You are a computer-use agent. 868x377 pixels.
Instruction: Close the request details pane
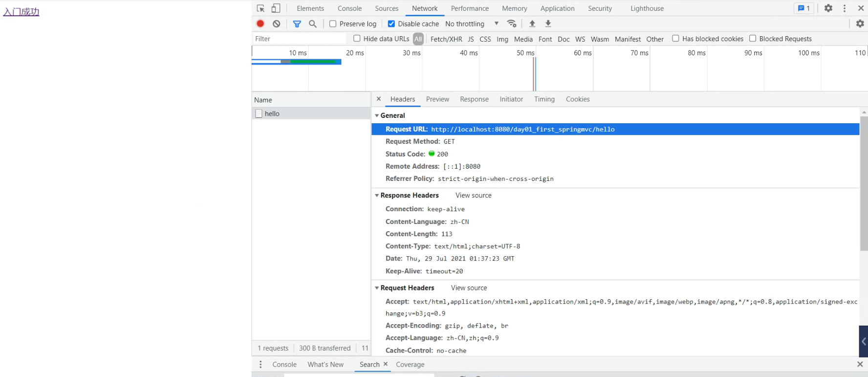(x=379, y=99)
